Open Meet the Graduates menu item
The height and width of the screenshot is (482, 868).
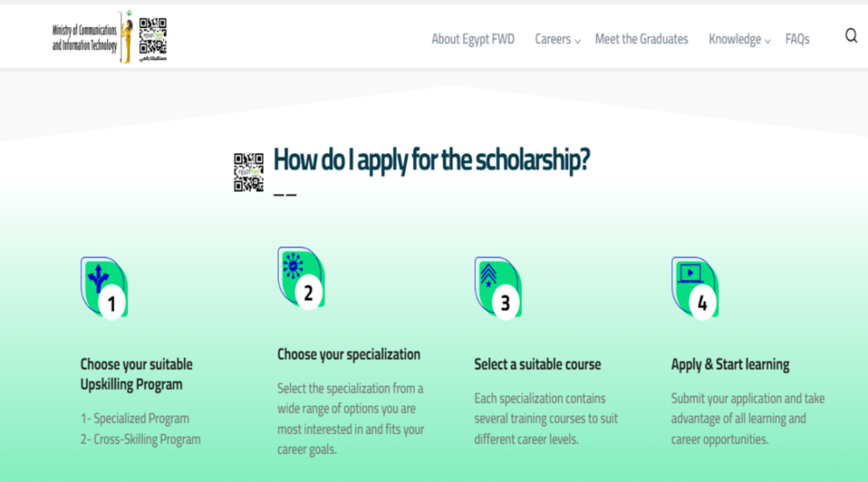point(642,39)
